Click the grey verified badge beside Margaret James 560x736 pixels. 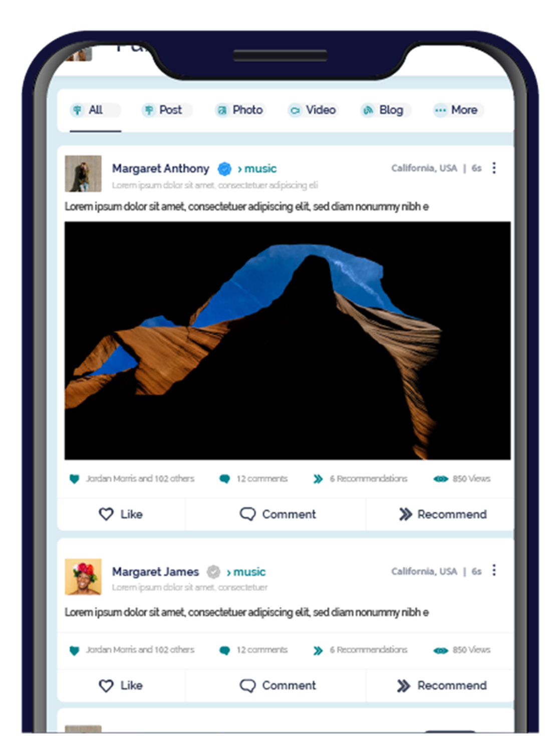point(213,572)
